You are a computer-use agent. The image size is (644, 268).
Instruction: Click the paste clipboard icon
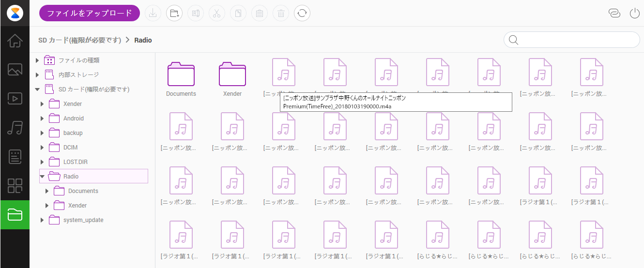click(x=259, y=13)
